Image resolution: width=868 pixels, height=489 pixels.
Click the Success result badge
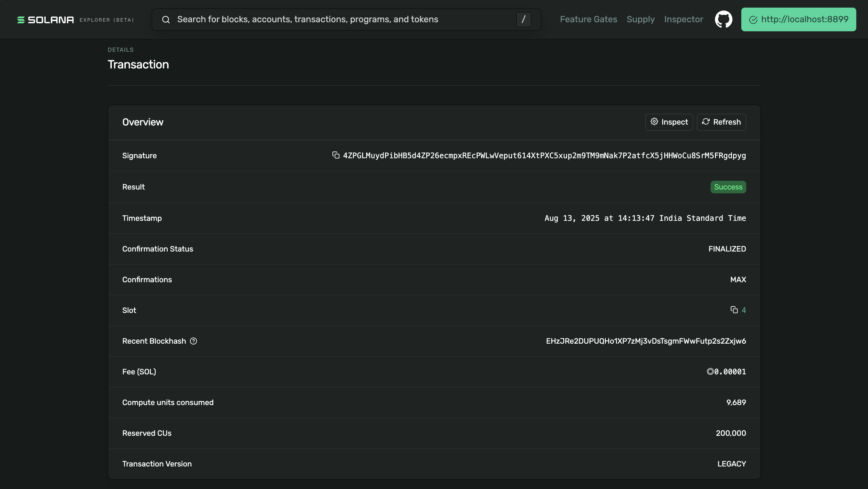(x=728, y=187)
